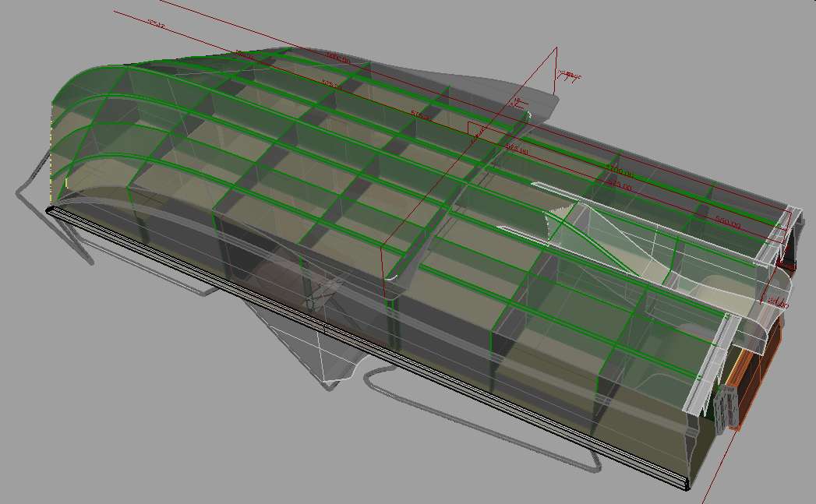Viewport: 816px width, 504px height.
Task: Click the small gray hinge bracket at right end
Action: click(x=726, y=404)
